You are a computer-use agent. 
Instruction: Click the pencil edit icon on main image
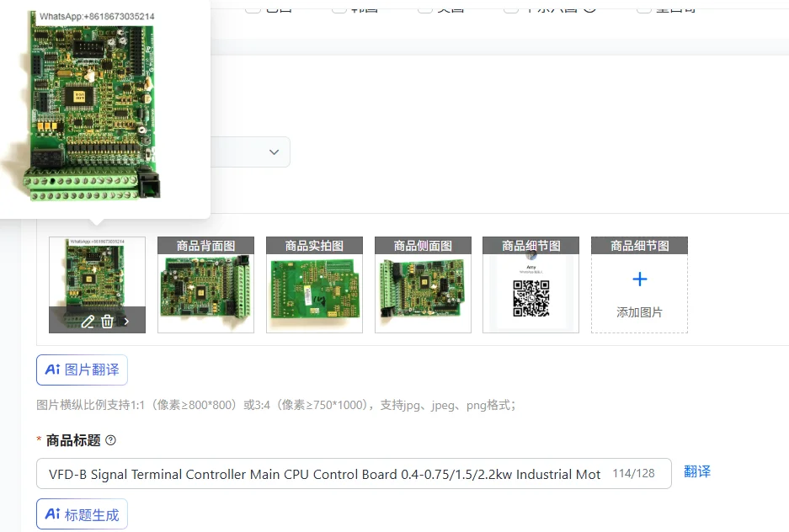click(x=88, y=322)
